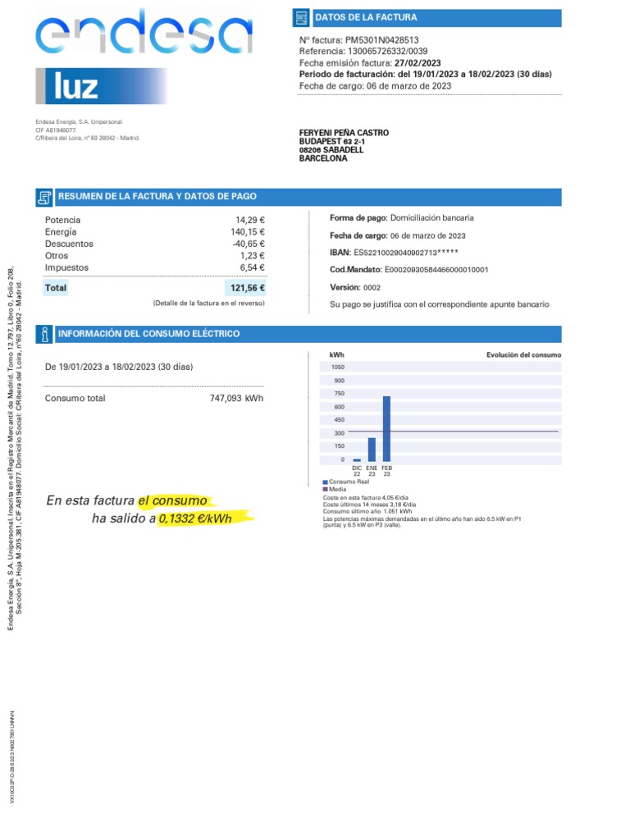The height and width of the screenshot is (840, 630).
Task: Click 'Coste últimos 14 meses 3,18 €/día'
Action: (369, 504)
